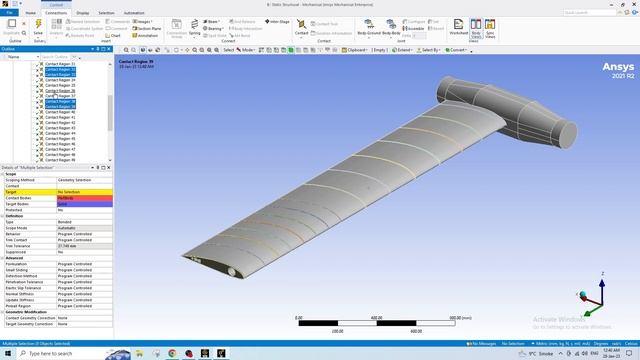Select Contact Region 43 in the outline

tap(60, 128)
